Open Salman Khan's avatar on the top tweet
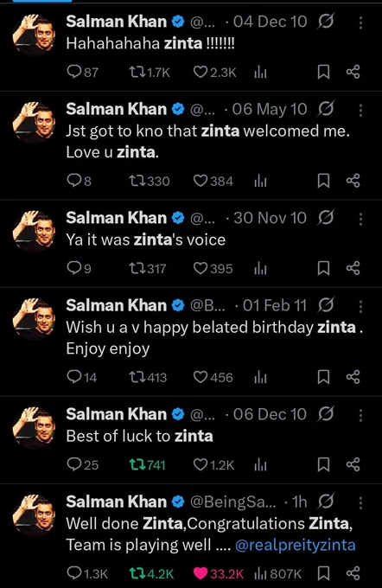The width and height of the screenshot is (382, 588). (x=34, y=35)
